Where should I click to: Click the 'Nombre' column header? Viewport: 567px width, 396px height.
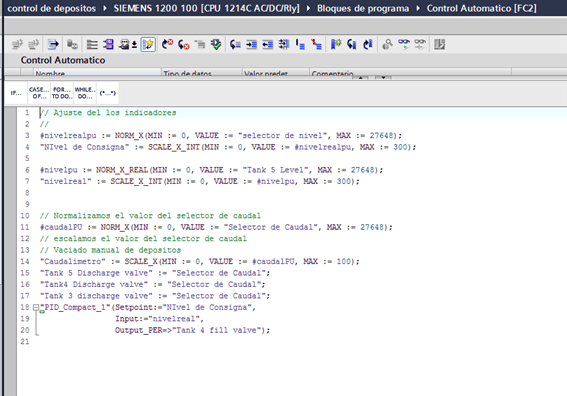[x=97, y=73]
